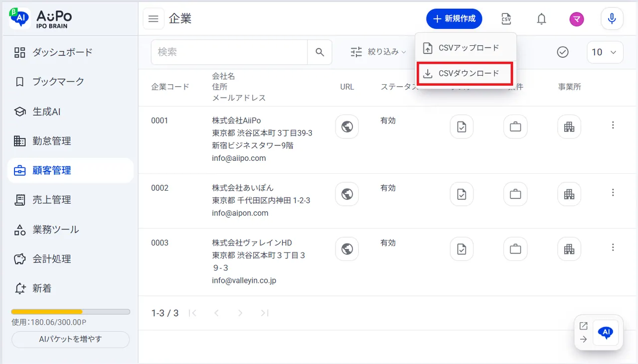Click the 企業コード column header

pos(170,87)
